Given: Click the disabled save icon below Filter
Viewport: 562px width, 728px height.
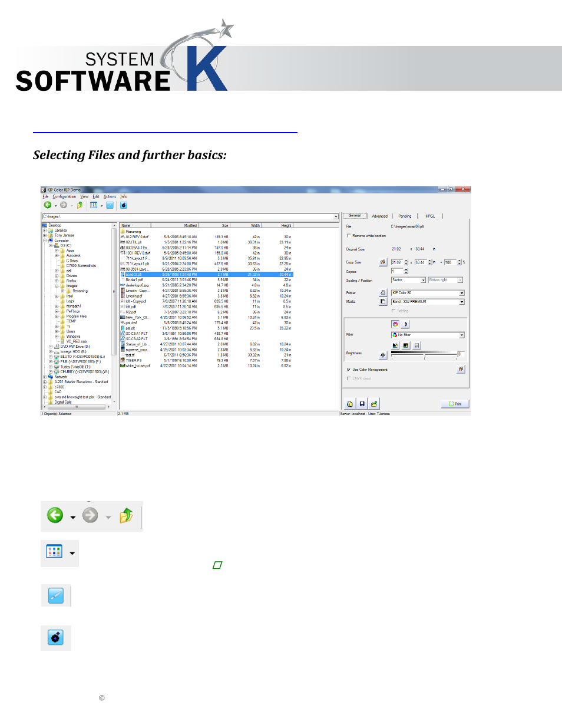Looking at the screenshot, I should [416, 345].
